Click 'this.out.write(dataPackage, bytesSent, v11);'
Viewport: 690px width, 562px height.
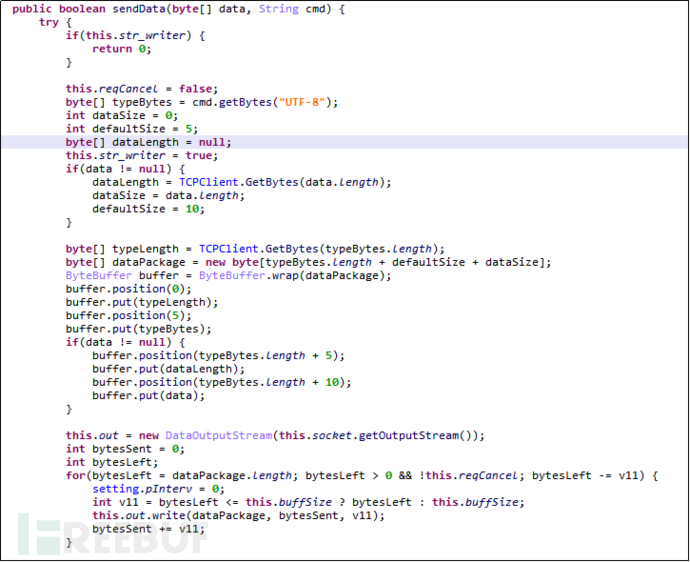[238, 515]
